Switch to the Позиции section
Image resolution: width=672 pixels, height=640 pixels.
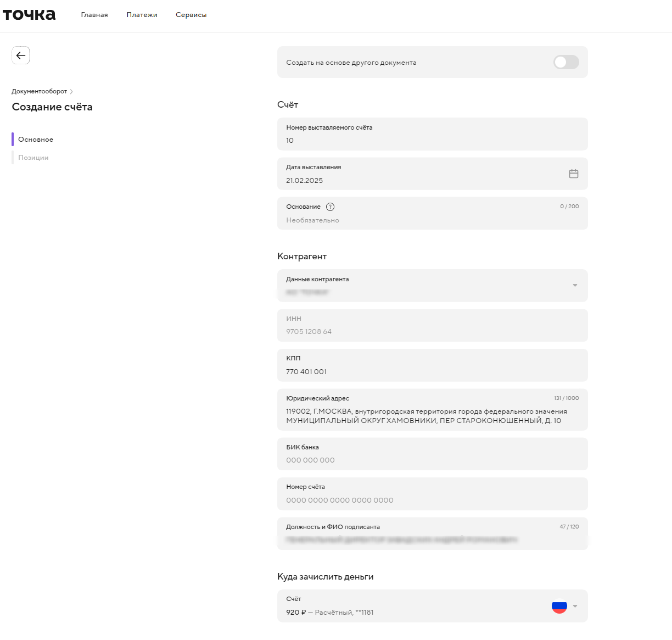pos(33,157)
